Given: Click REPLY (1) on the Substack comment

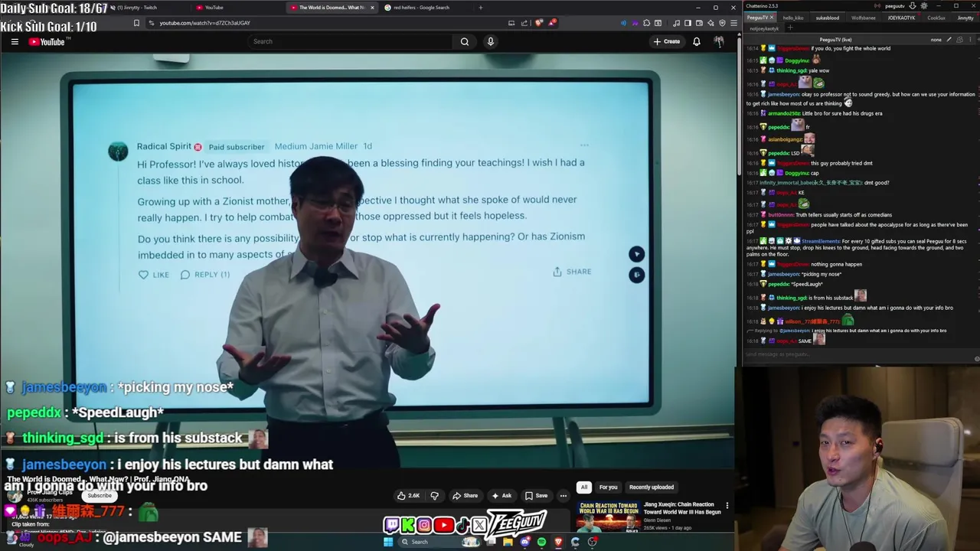Looking at the screenshot, I should [205, 275].
